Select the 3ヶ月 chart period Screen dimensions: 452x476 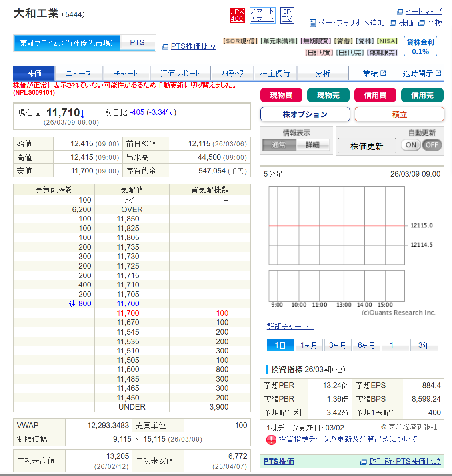(x=338, y=345)
